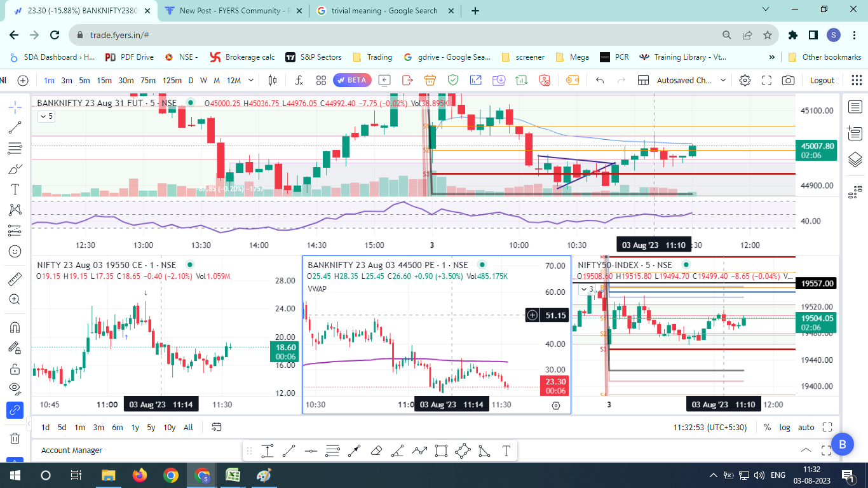Click the trash icon to remove drawings
868x488 pixels.
15,438
